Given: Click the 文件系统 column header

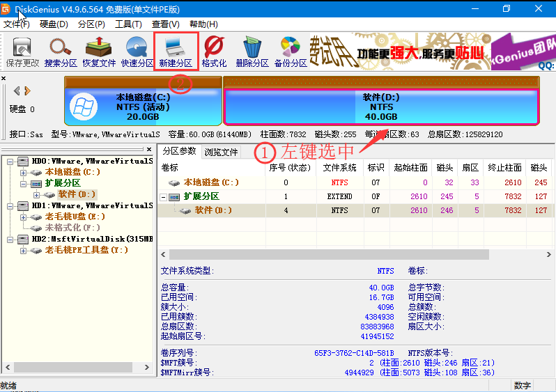Looking at the screenshot, I should tap(340, 168).
